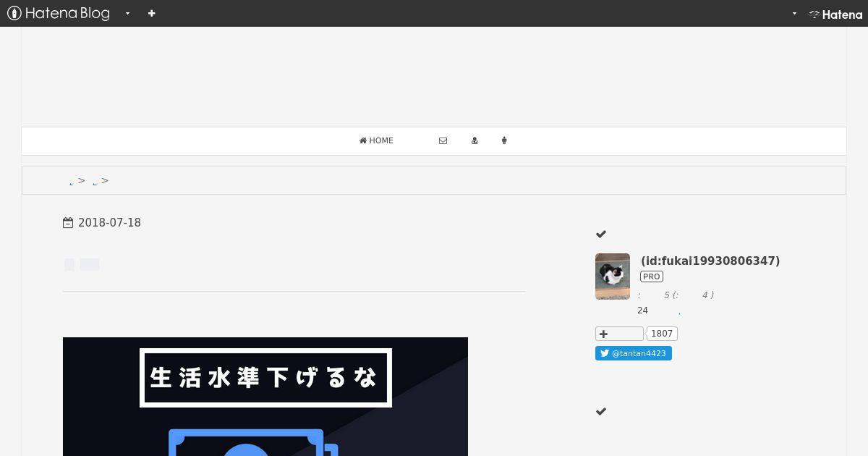Click the plus icon in the top bar
Screen dimensions: 868x456
[x=151, y=13]
